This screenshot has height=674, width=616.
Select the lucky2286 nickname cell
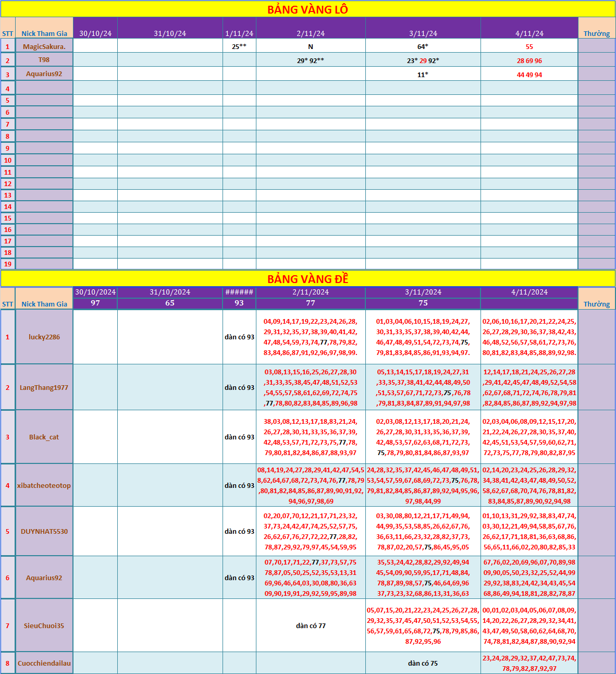(44, 337)
